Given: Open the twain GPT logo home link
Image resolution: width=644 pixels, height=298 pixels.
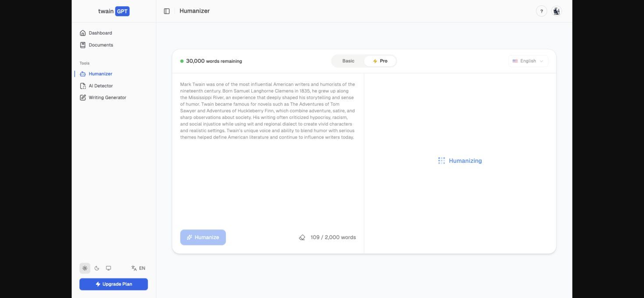Looking at the screenshot, I should (x=114, y=11).
